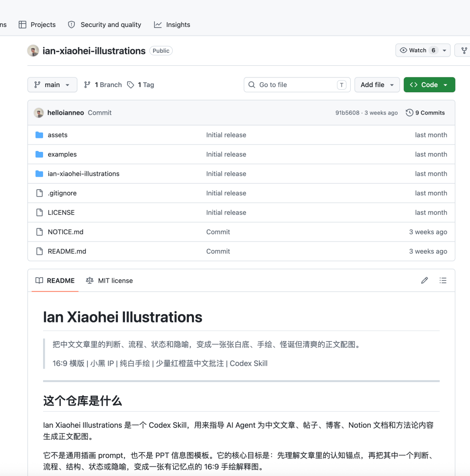Click the LICENSE file icon
Viewport: 470px width, 476px height.
click(x=40, y=212)
